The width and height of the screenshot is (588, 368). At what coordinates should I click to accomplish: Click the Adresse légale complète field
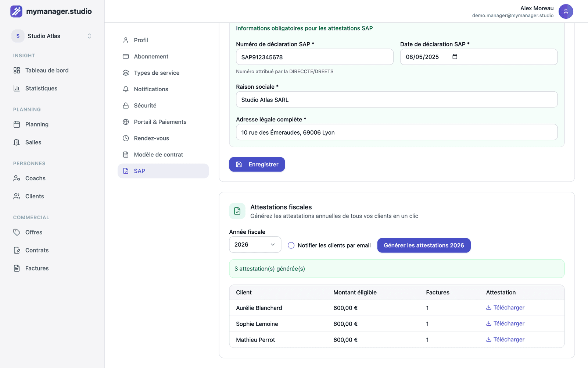397,132
